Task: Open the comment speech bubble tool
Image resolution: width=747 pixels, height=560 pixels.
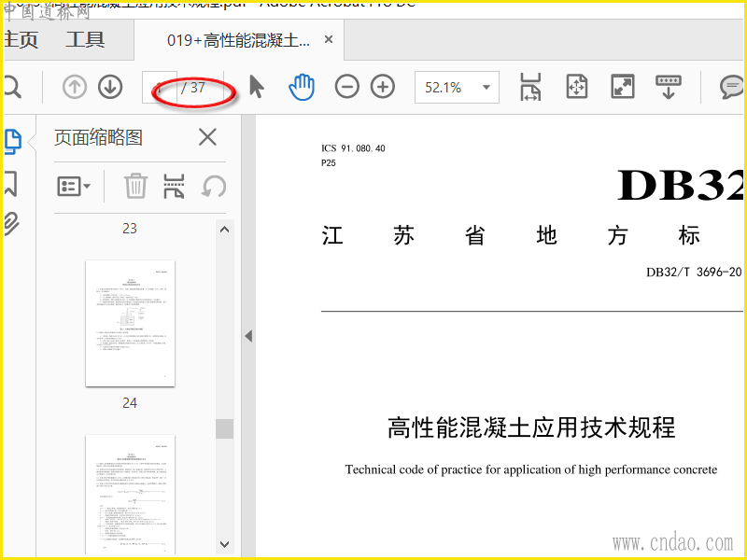Action: click(732, 87)
